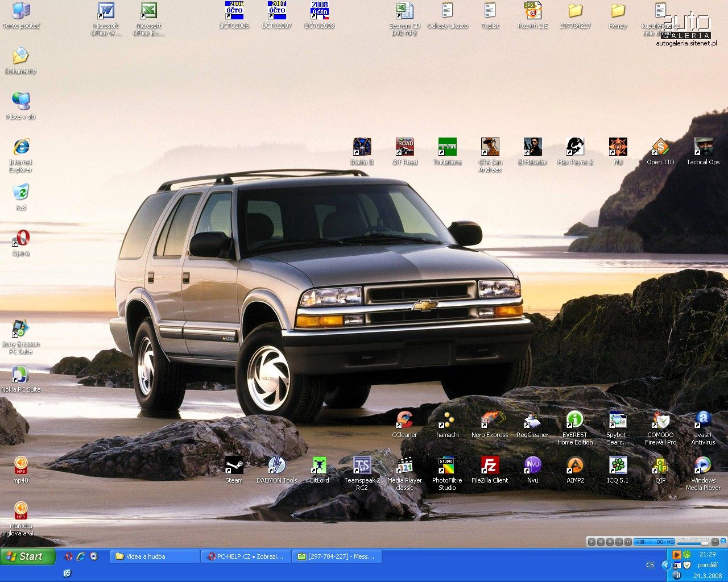Switch to the Videa a hudba taskbar window
Viewport: 728px width, 582px height.
[x=155, y=556]
